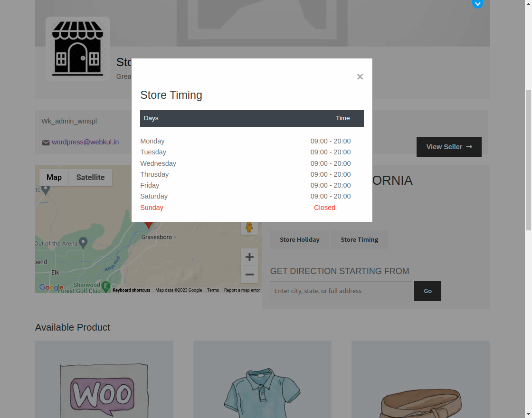
Task: Select the Street View pegman on the map
Action: [x=249, y=227]
